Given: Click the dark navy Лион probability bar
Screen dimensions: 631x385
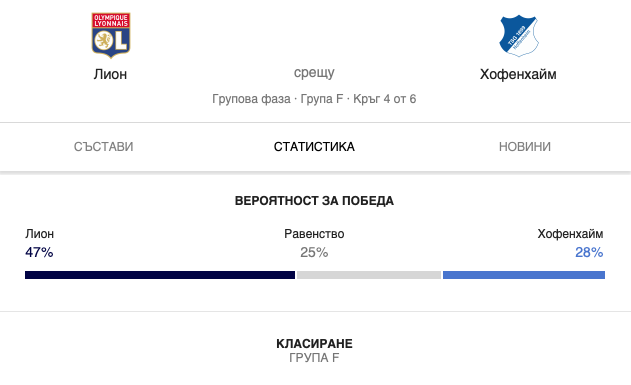Looking at the screenshot, I should pos(160,275).
